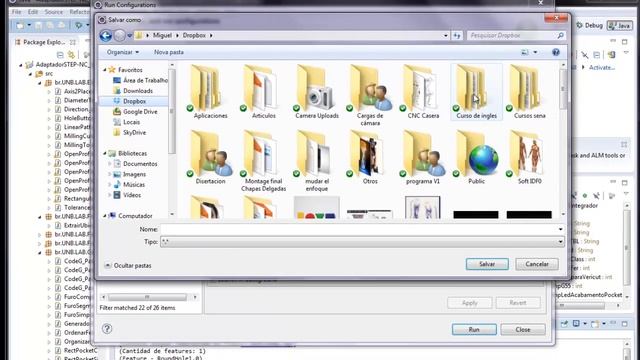640x360 pixels.
Task: Open the Organizar dropdown menu
Action: (122, 52)
